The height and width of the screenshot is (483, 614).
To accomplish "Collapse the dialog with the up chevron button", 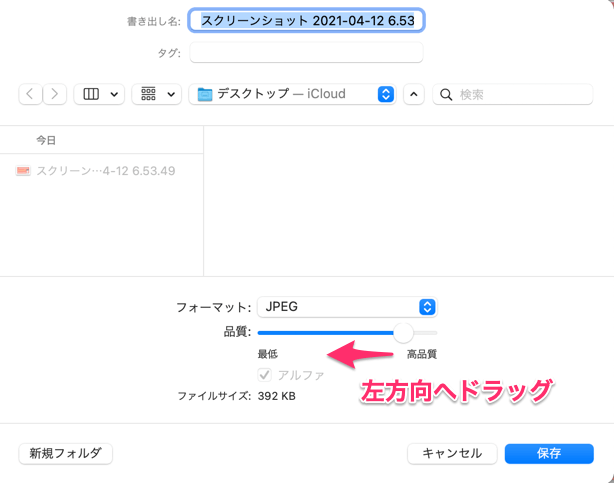I will click(414, 94).
